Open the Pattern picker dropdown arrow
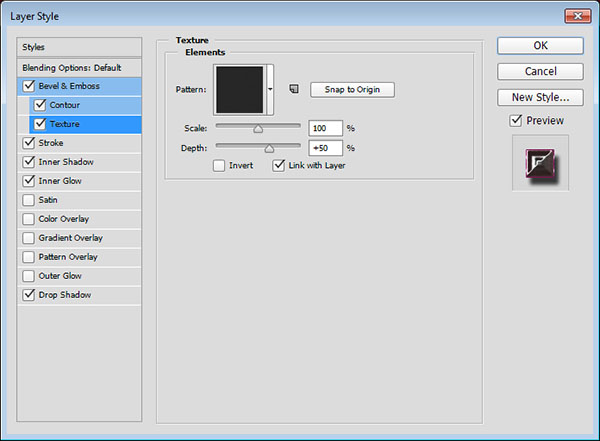Viewport: 600px width, 441px height. point(270,89)
